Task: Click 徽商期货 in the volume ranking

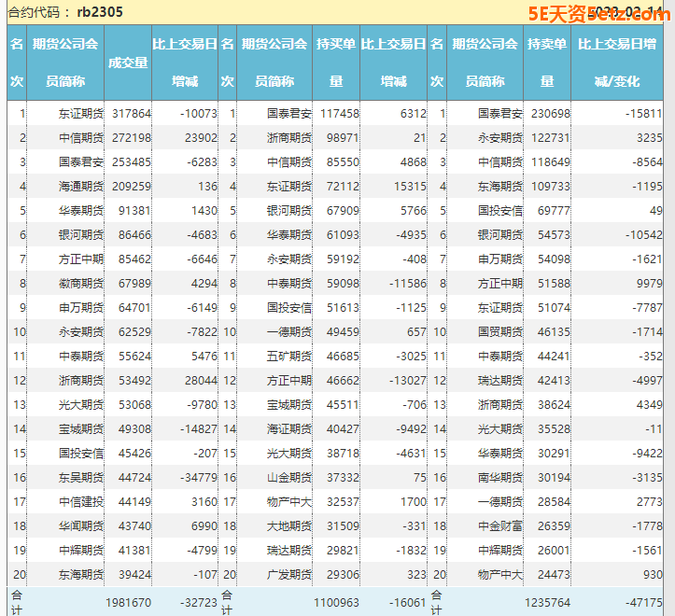Action: (81, 284)
